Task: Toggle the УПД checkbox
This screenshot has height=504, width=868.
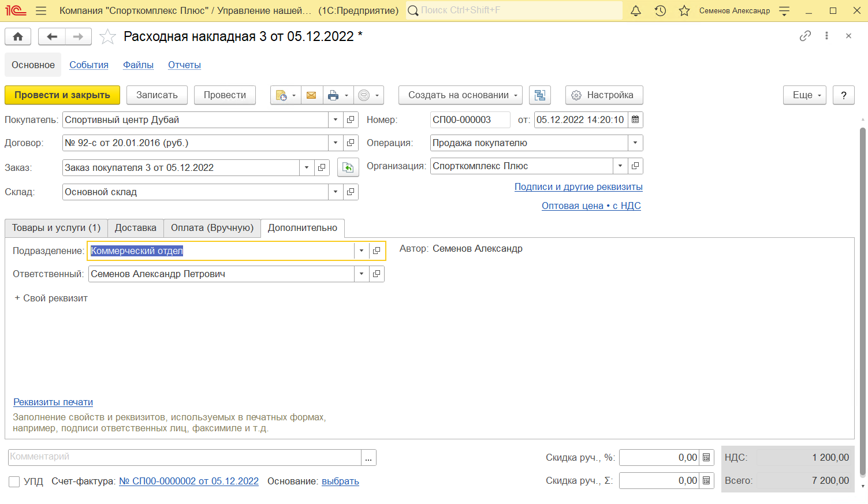Action: (14, 481)
